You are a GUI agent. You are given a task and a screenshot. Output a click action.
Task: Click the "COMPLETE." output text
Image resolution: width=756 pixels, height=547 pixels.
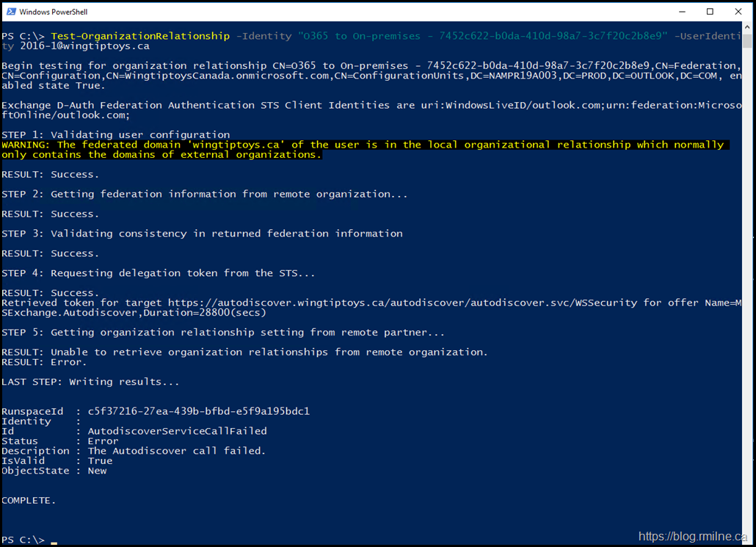click(x=29, y=500)
